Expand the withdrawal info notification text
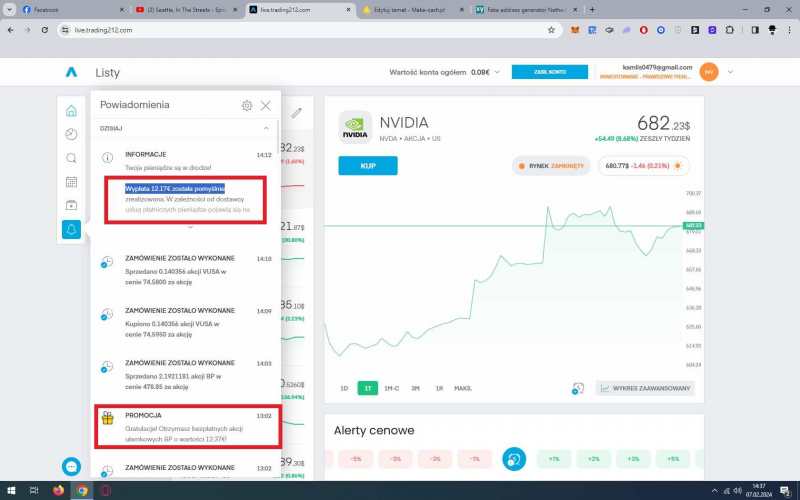800x500 pixels. click(190, 227)
